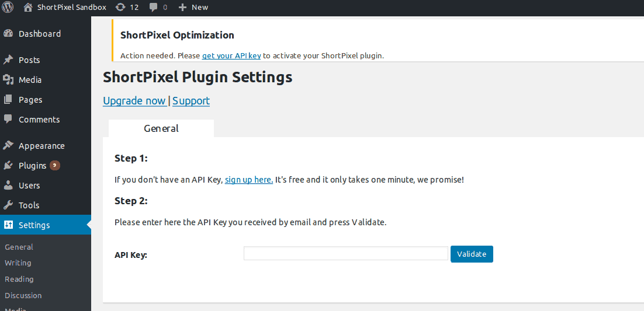Click the updates refresh icon

(x=120, y=7)
